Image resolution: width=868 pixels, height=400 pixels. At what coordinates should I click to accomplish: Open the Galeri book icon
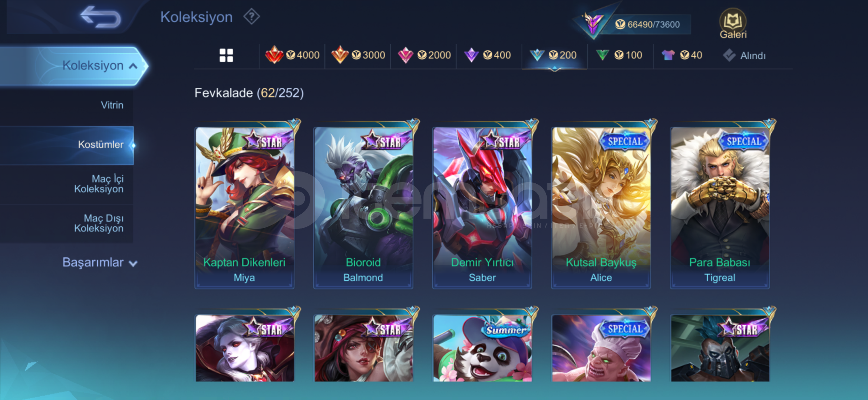(733, 24)
